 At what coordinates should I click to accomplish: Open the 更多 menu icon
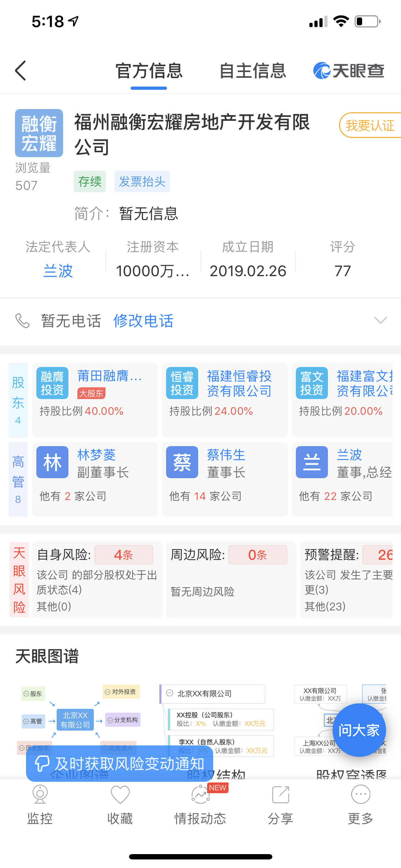361,795
